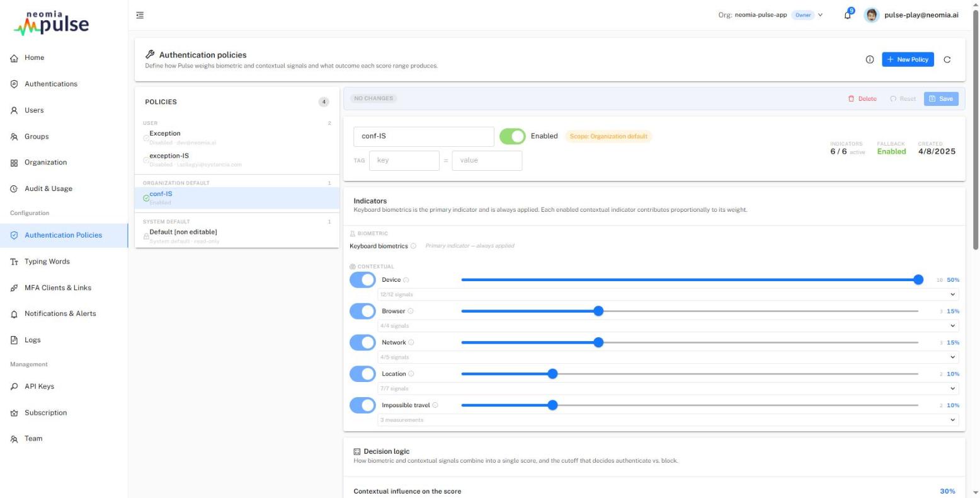This screenshot has width=980, height=498.
Task: Click the Users person icon
Action: (14, 110)
